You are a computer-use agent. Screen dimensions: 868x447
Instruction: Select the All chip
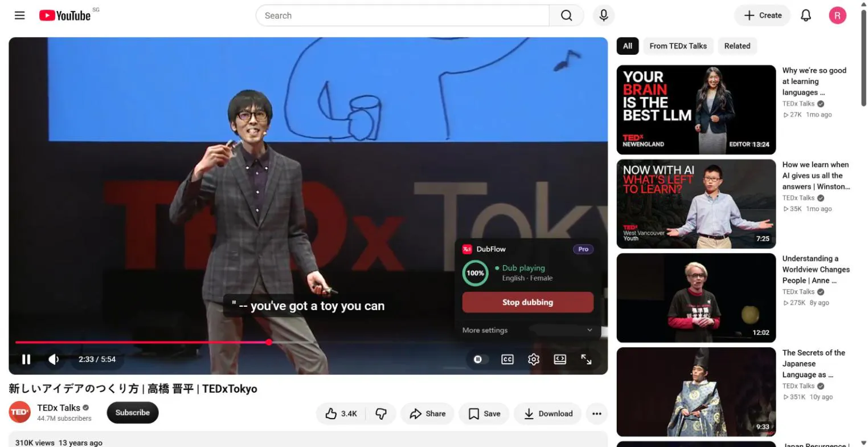[x=627, y=46]
